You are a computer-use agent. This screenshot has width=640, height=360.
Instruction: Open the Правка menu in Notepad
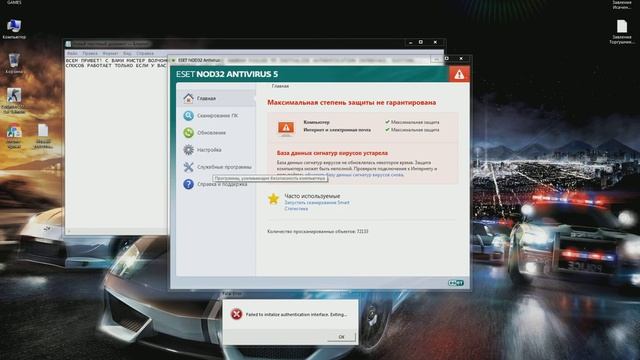pyautogui.click(x=90, y=53)
